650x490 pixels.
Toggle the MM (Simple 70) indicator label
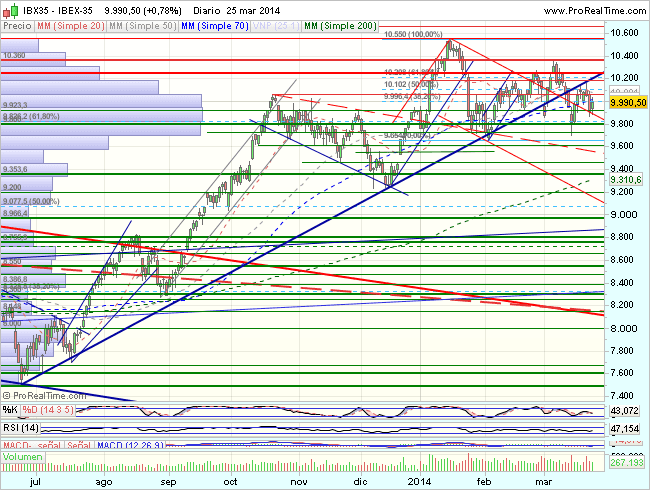pyautogui.click(x=215, y=26)
